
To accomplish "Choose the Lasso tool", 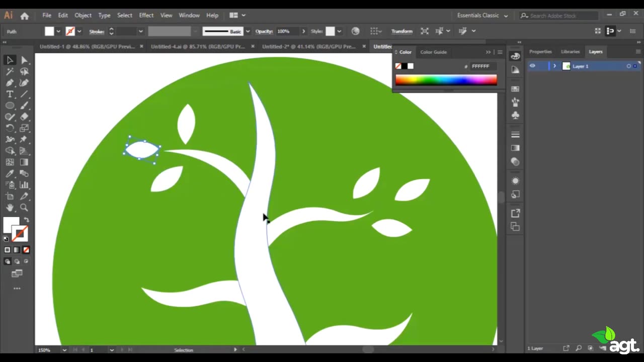I will tap(24, 71).
